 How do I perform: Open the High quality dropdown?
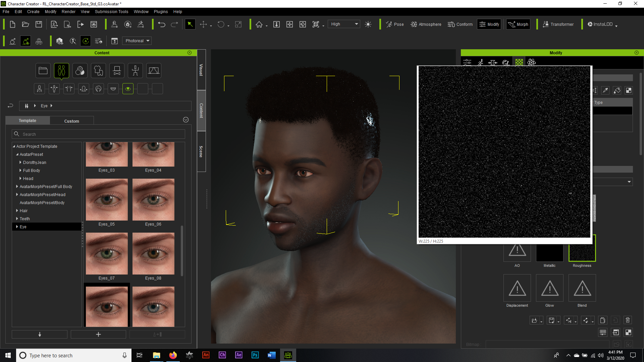(x=343, y=24)
